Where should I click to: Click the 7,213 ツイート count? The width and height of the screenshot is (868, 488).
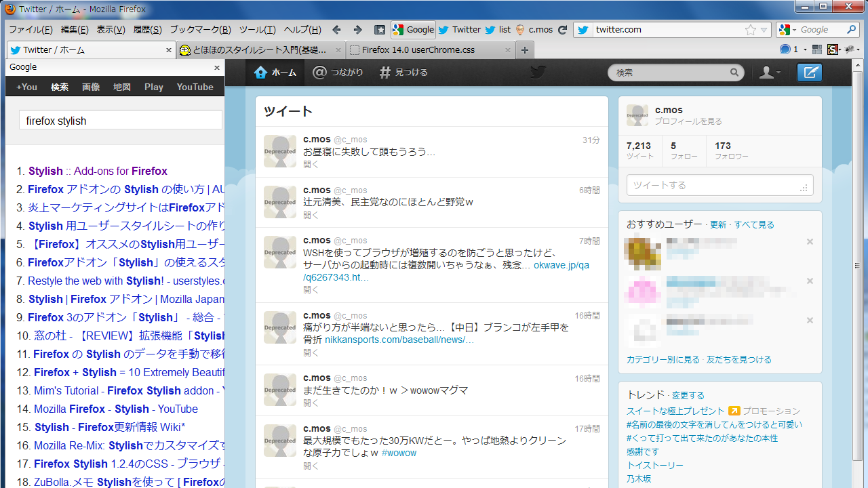point(640,150)
